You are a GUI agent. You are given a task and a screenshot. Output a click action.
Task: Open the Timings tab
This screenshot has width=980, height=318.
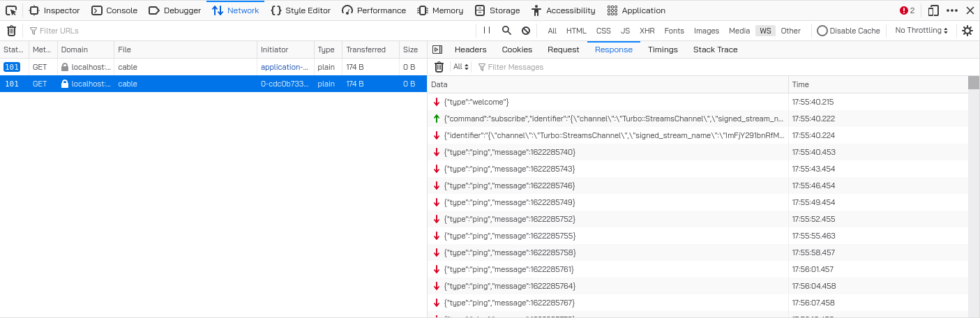[x=663, y=50]
